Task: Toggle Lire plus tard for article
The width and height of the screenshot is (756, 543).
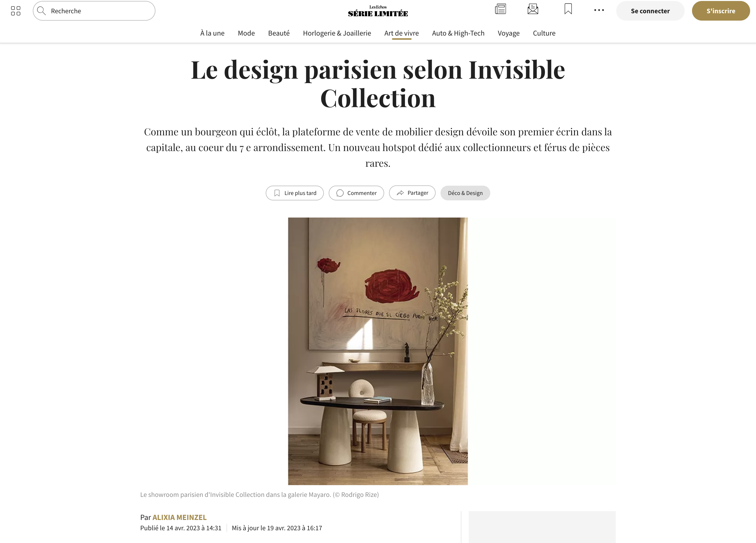Action: [x=295, y=193]
